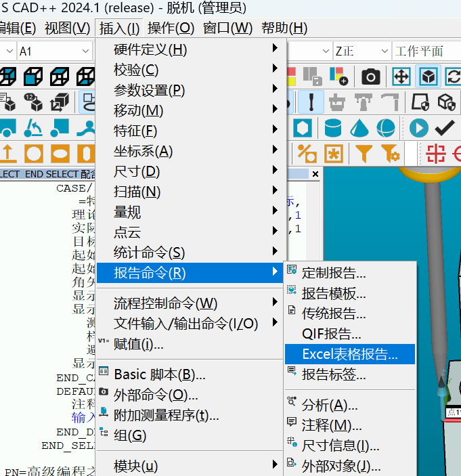Select Report Label (报告标签) item

350,374
